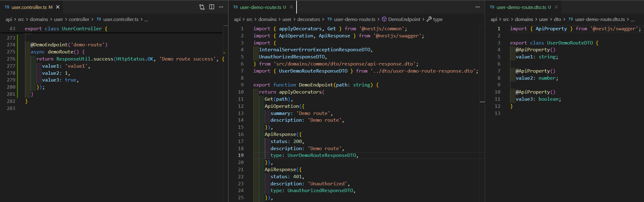Close the user-demo-route.dto.ts tab
This screenshot has height=202, width=644.
[x=556, y=7]
